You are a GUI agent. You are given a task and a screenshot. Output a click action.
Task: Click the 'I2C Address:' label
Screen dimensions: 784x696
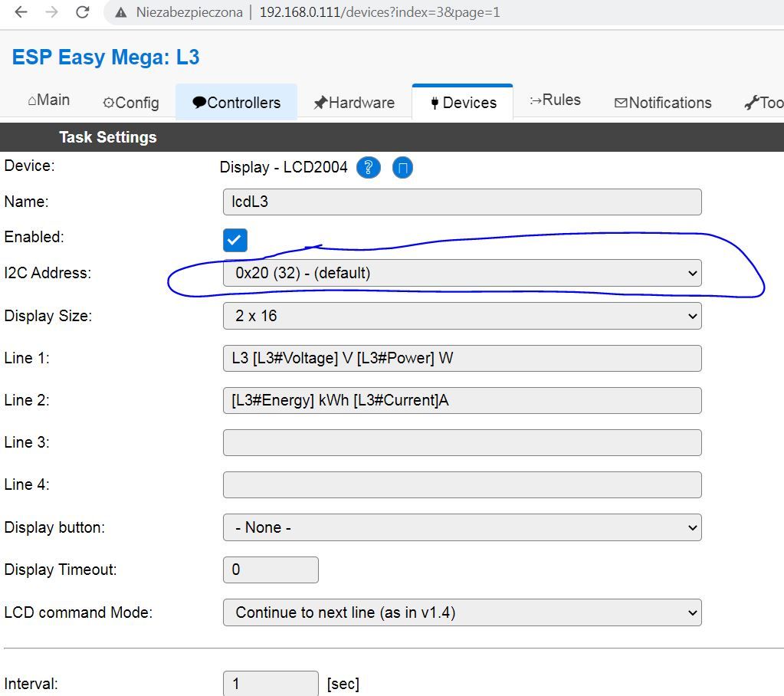48,273
